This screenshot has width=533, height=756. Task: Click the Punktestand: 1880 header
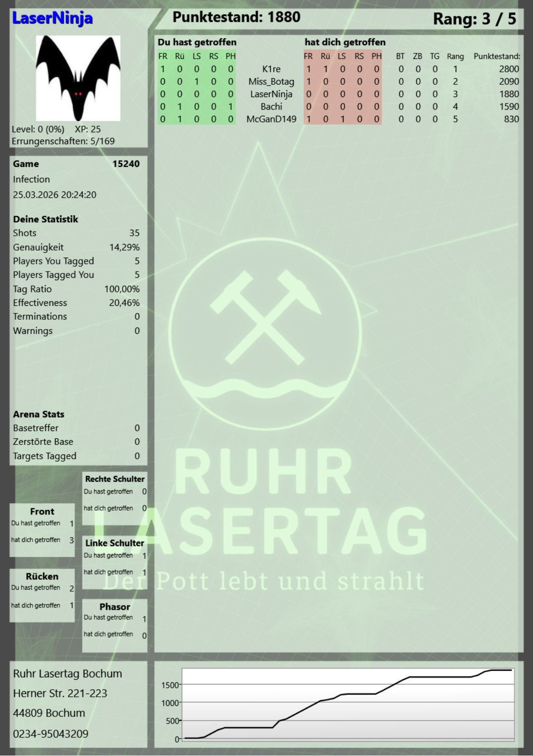point(236,18)
